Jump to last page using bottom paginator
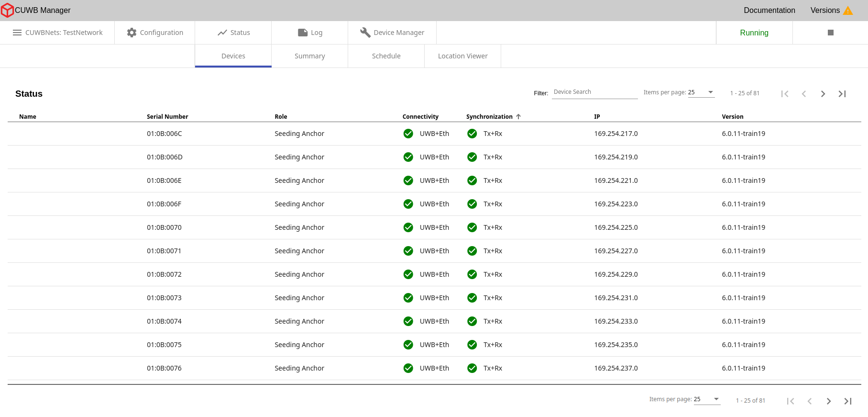The width and height of the screenshot is (868, 417). [x=848, y=401]
